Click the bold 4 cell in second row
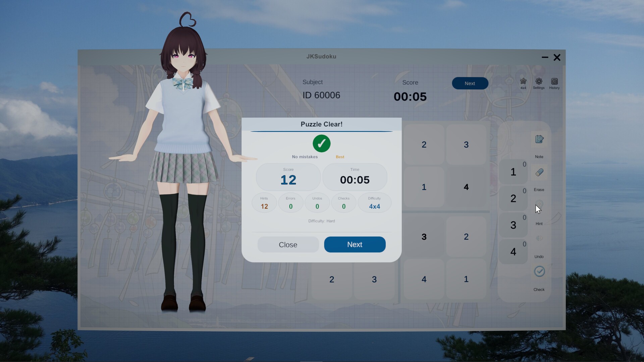Viewport: 644px width, 362px height. pyautogui.click(x=466, y=187)
